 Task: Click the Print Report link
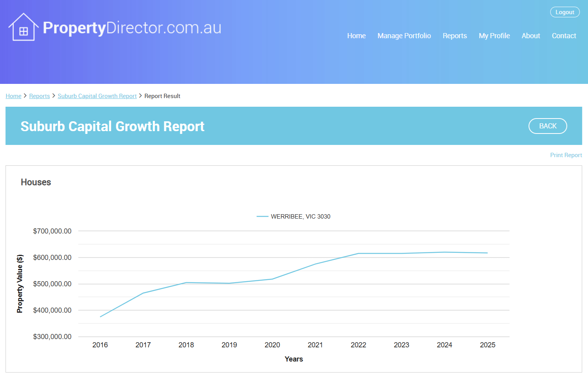click(x=566, y=155)
